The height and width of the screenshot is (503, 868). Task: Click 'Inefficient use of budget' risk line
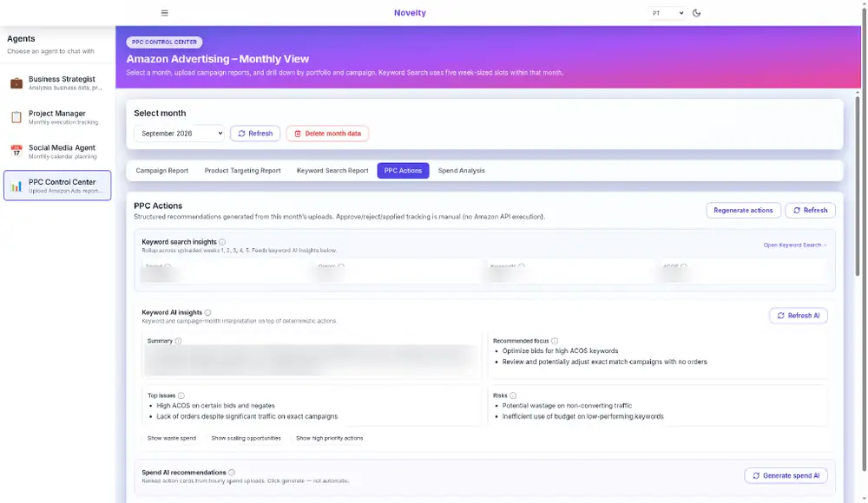tap(582, 416)
